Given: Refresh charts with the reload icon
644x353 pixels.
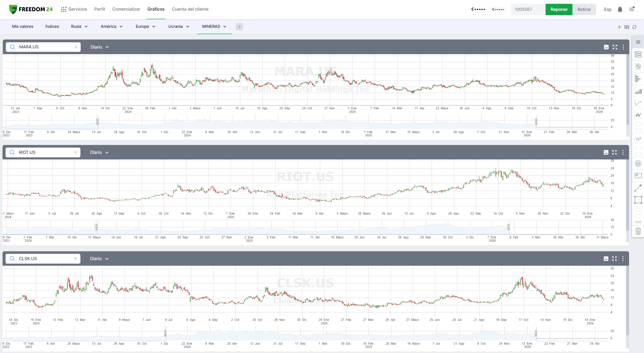Looking at the screenshot, I should (634, 27).
